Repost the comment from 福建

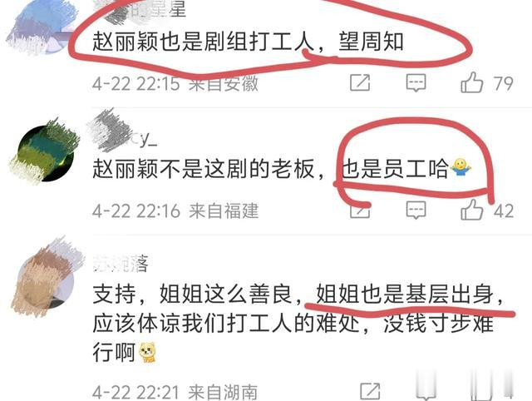pyautogui.click(x=360, y=210)
